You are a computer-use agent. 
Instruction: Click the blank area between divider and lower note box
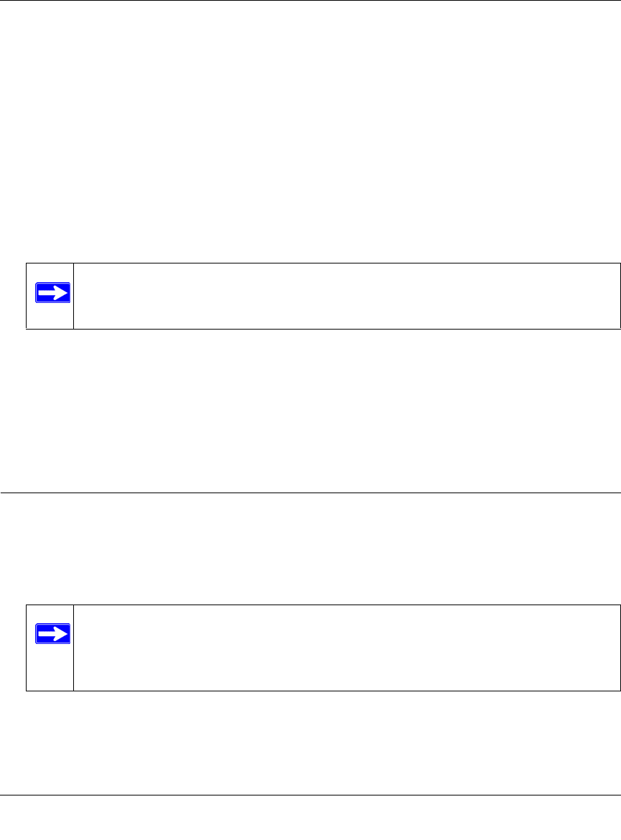pos(310,549)
